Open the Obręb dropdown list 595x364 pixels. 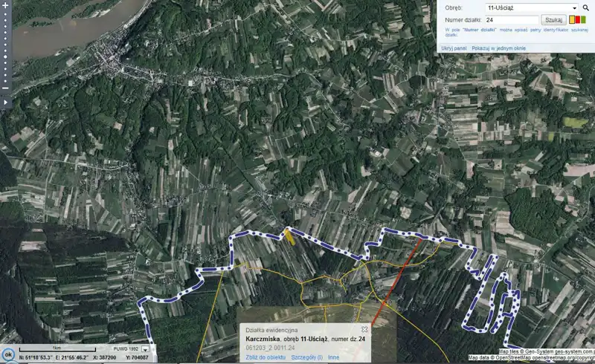pyautogui.click(x=532, y=7)
